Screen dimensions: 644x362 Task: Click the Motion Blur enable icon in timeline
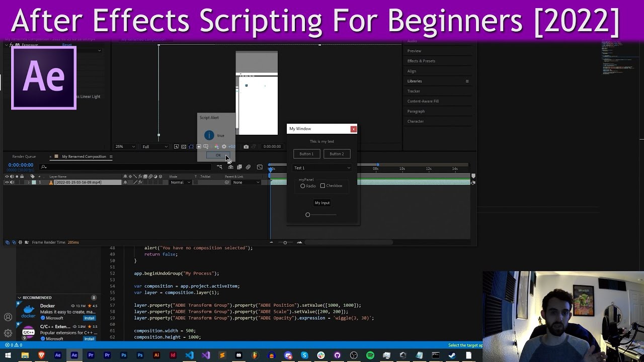tap(248, 167)
